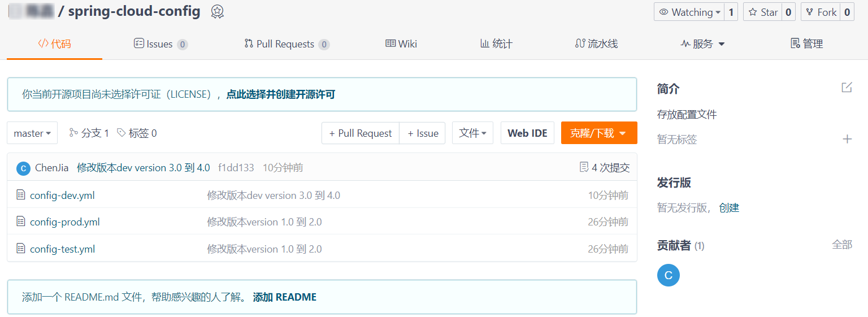Open file config-dev.yml
The width and height of the screenshot is (868, 317).
62,196
